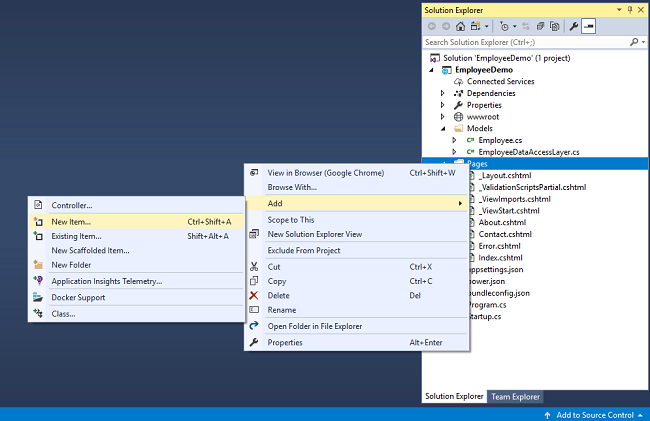
Task: Click the Rename icon in the context menu
Action: click(254, 310)
